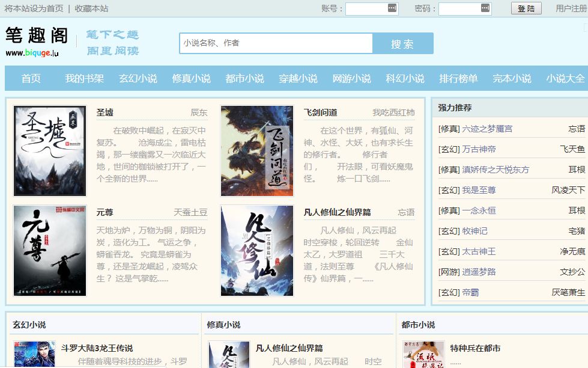Image resolution: width=588 pixels, height=368 pixels.
Task: Open 凡人修仙之仙界篇 cover in 修真小说 section
Action: pyautogui.click(x=229, y=355)
